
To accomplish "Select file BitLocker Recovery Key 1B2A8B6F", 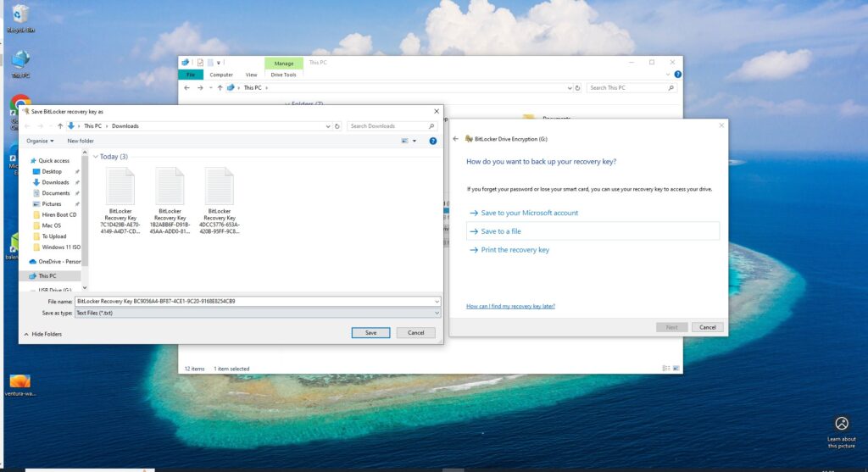I will [170, 200].
